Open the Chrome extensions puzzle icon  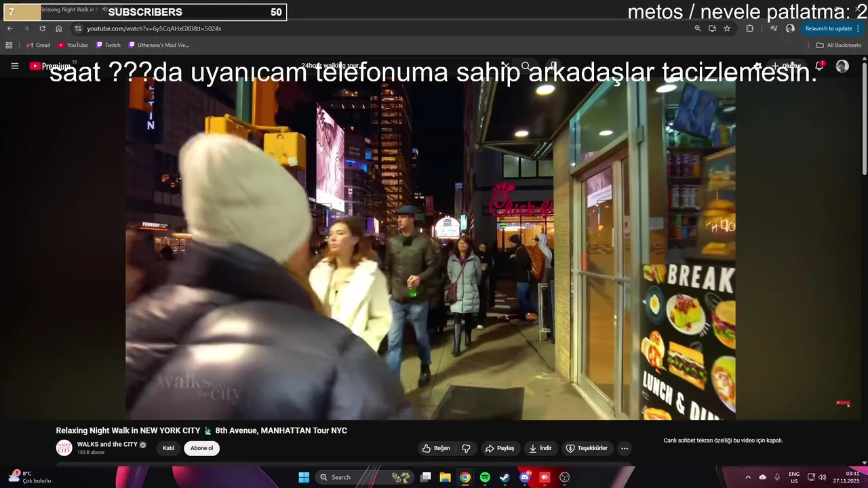click(x=749, y=28)
